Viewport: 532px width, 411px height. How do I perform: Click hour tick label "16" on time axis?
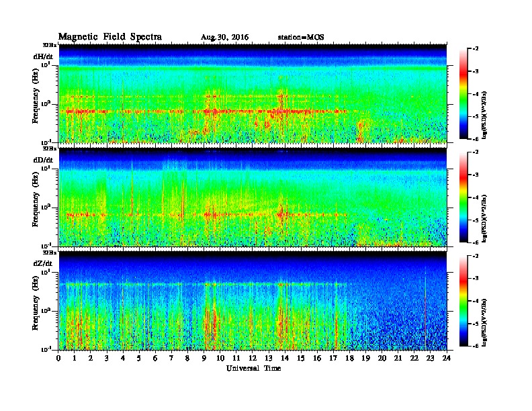(x=317, y=359)
